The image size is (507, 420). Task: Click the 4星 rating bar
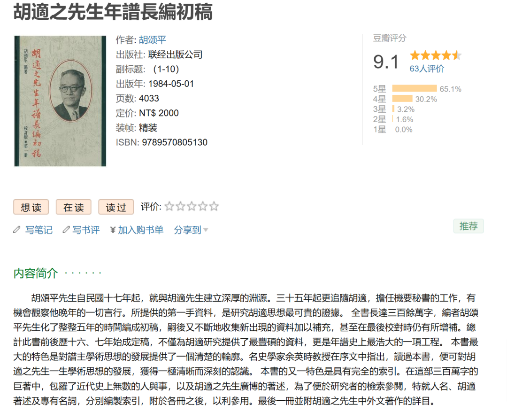(x=402, y=98)
